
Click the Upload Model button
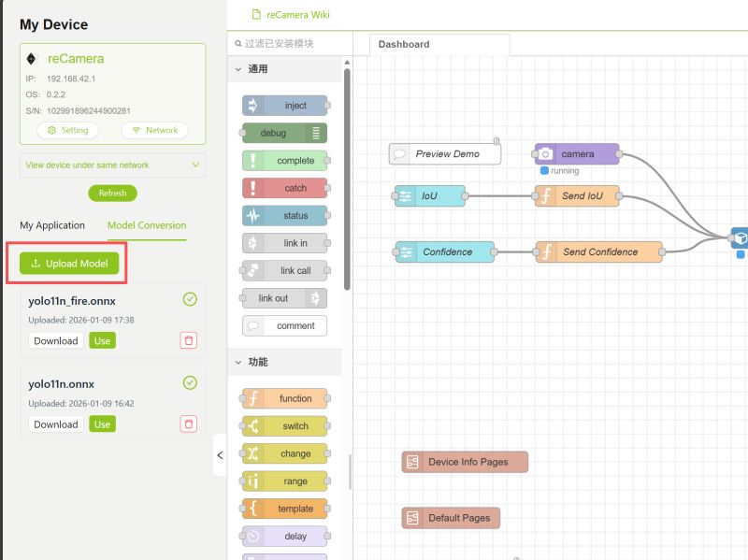[69, 264]
